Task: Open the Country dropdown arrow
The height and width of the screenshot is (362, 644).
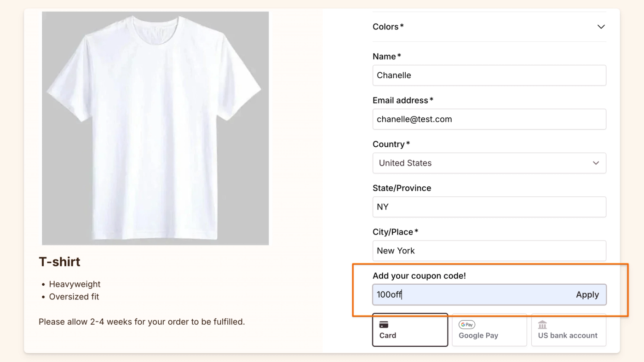Action: pyautogui.click(x=596, y=163)
